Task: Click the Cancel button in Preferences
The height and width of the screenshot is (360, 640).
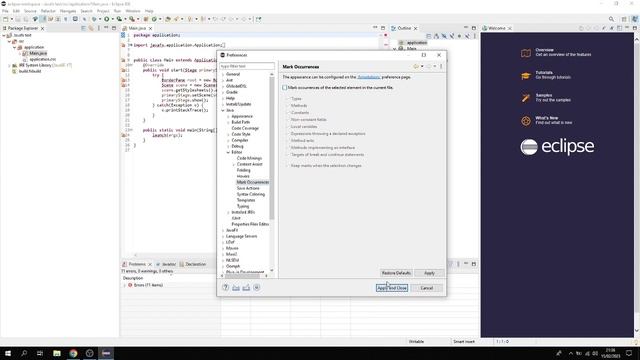Action: click(x=427, y=288)
